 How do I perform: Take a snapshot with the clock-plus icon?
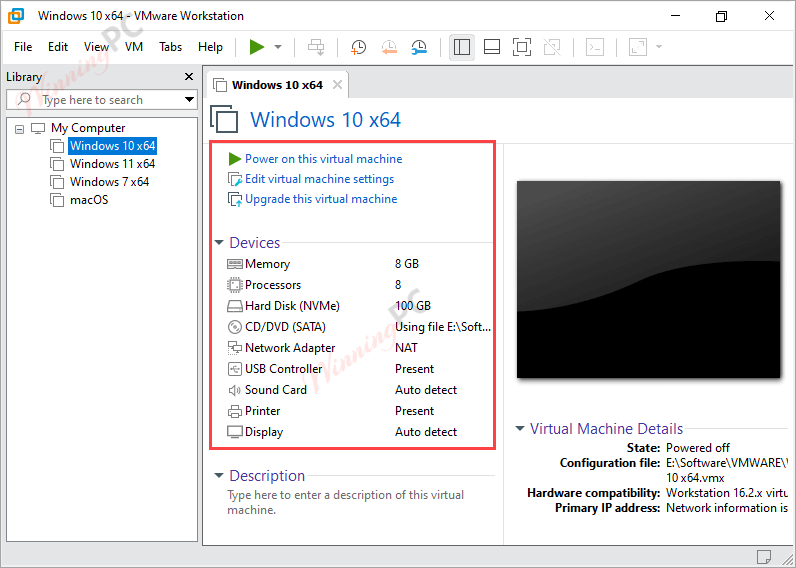click(x=358, y=47)
